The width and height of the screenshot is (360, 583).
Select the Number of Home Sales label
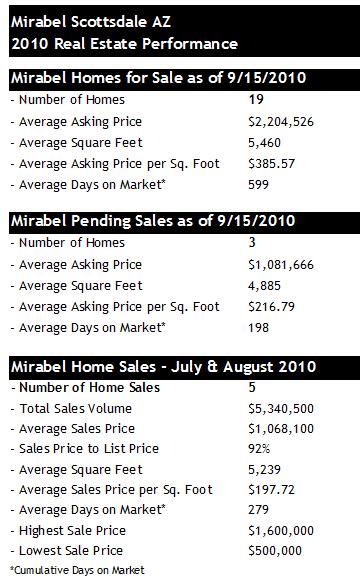(x=90, y=387)
